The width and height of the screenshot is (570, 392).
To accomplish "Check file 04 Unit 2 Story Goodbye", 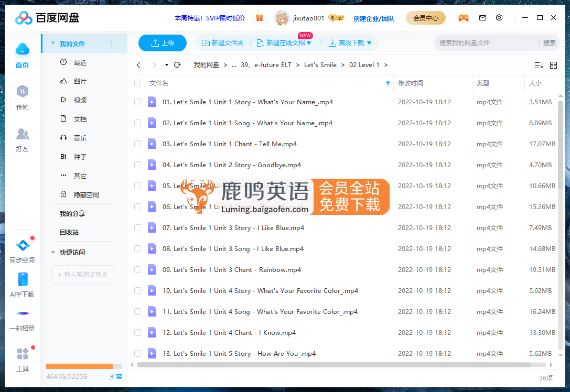I will 138,165.
